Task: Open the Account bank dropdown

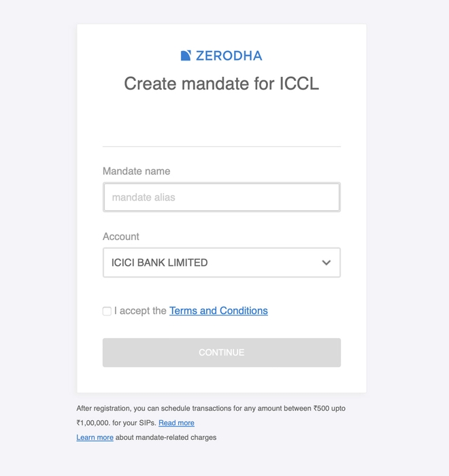Action: 221,262
